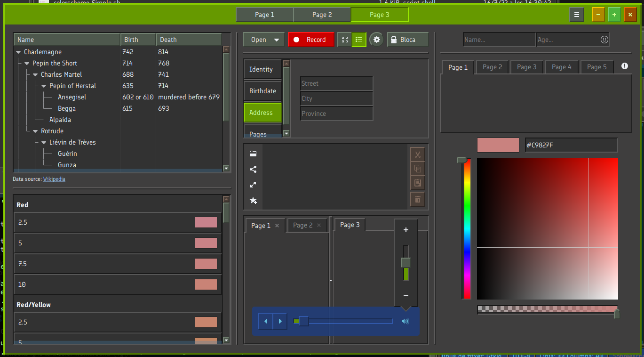Click the volume speaker icon
Viewport: 644px width, 357px height.
(405, 321)
